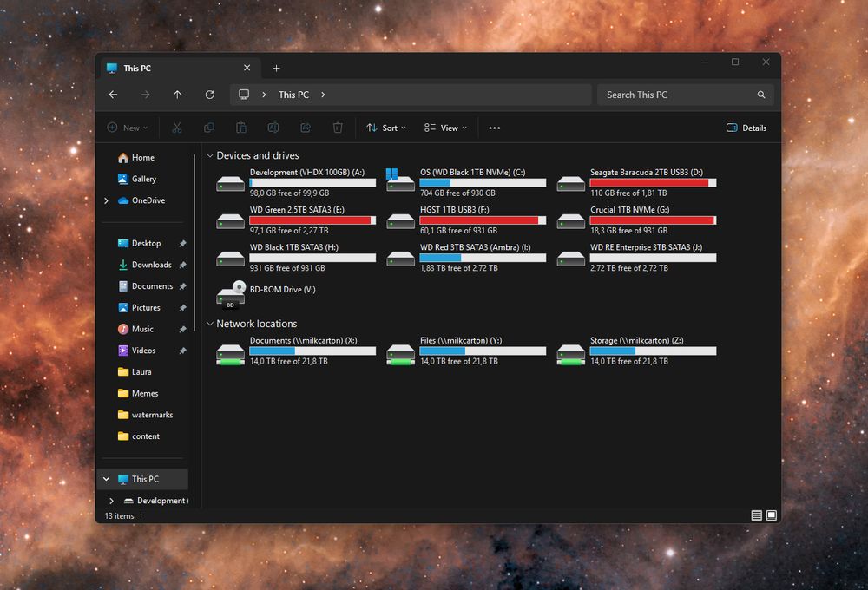Open the content folder in sidebar
Screen dimensions: 868x590
pos(138,436)
